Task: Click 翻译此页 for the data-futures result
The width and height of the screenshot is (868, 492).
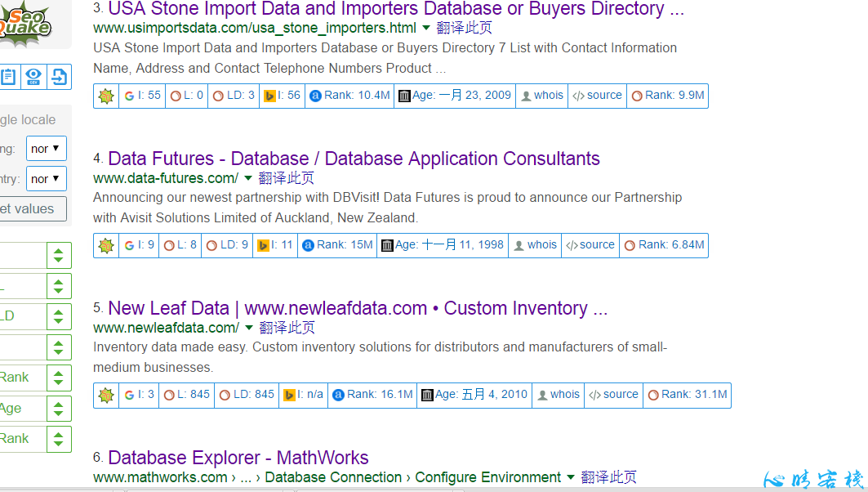Action: 286,178
